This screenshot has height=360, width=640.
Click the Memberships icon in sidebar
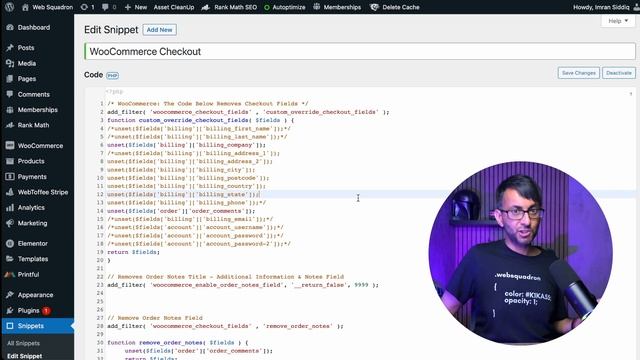pos(10,110)
